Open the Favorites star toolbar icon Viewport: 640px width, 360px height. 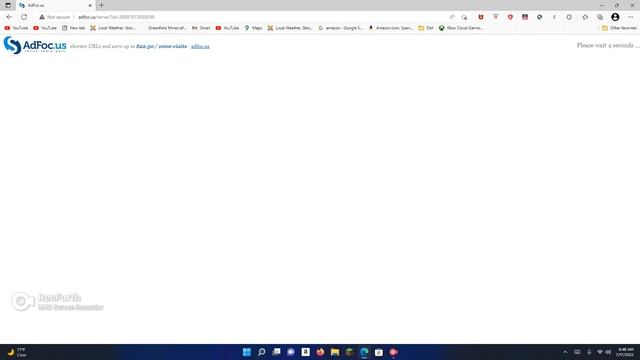[585, 17]
